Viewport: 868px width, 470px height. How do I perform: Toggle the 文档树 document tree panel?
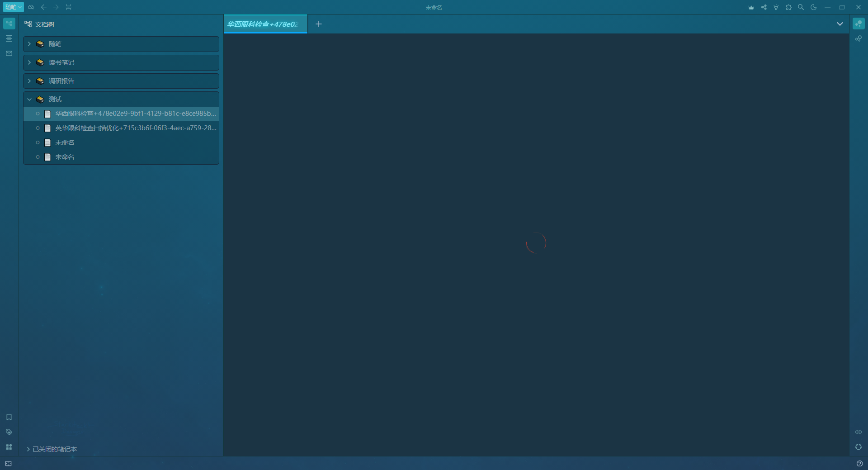(9, 24)
